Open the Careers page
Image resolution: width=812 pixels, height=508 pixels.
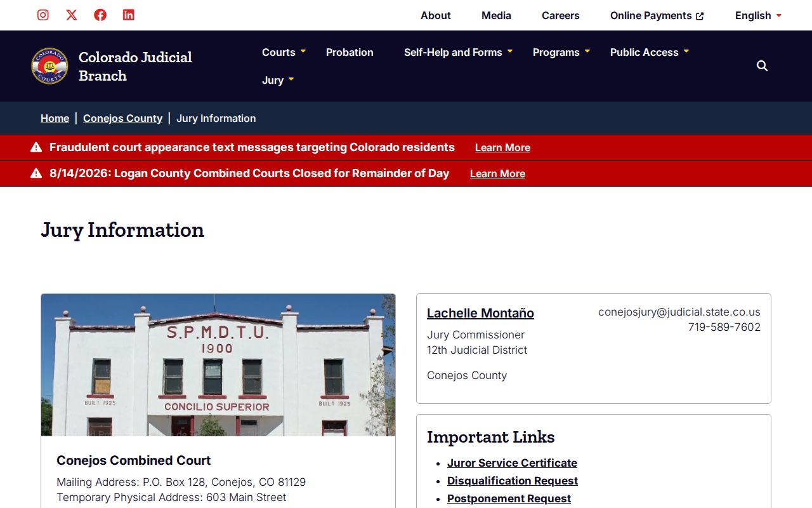tap(561, 15)
